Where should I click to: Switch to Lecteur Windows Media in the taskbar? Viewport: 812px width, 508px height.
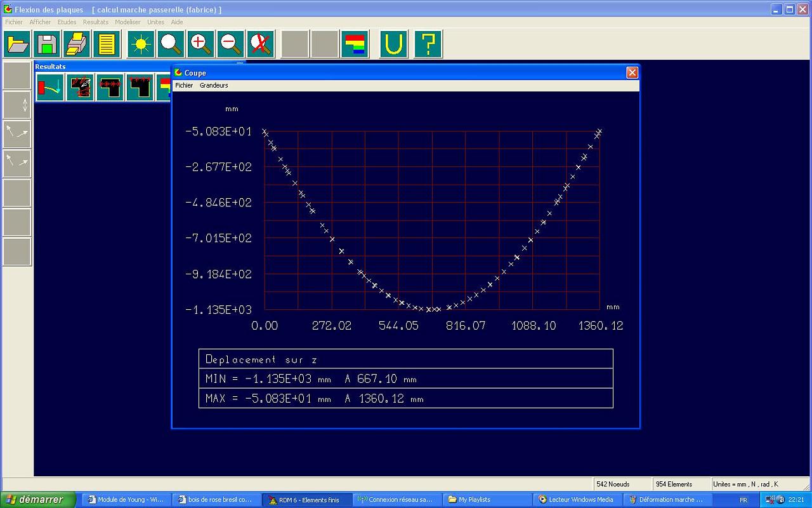click(575, 500)
